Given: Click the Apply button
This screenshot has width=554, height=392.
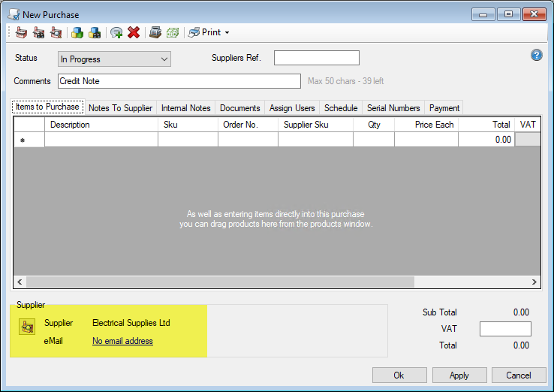Looking at the screenshot, I should tap(459, 375).
